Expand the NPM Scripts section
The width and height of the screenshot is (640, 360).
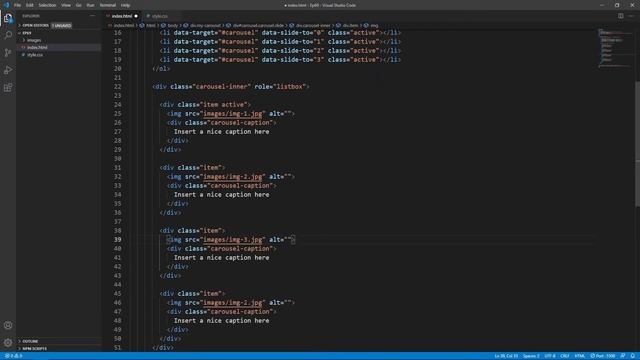[x=34, y=349]
